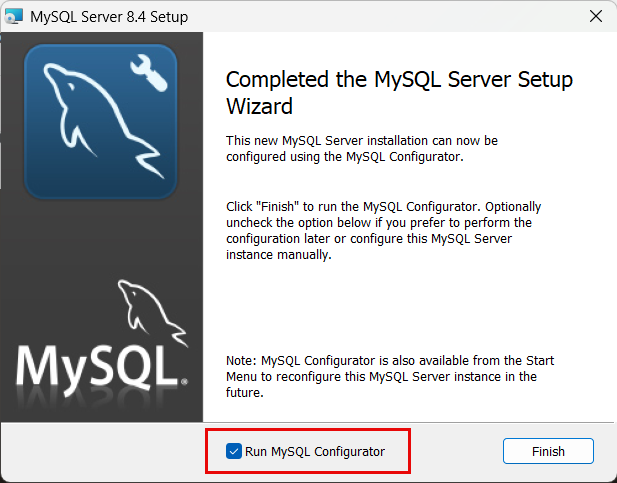Click the installer icon in the title bar
The width and height of the screenshot is (617, 483).
click(14, 16)
